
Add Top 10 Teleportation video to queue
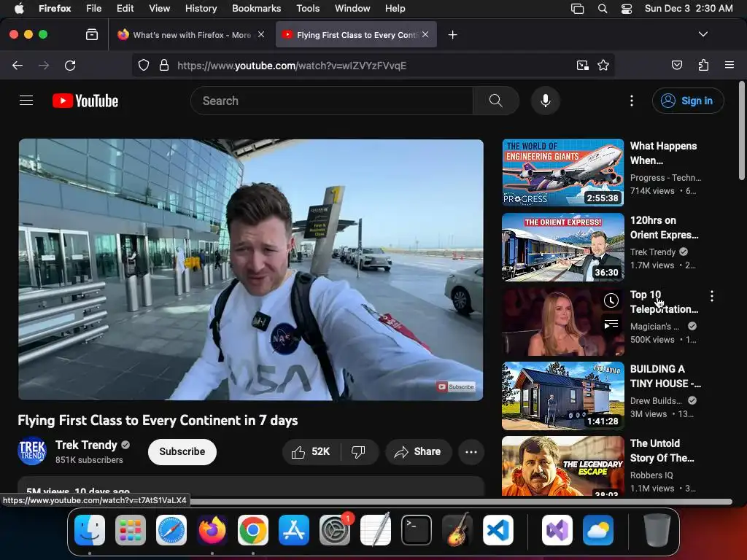coord(611,324)
